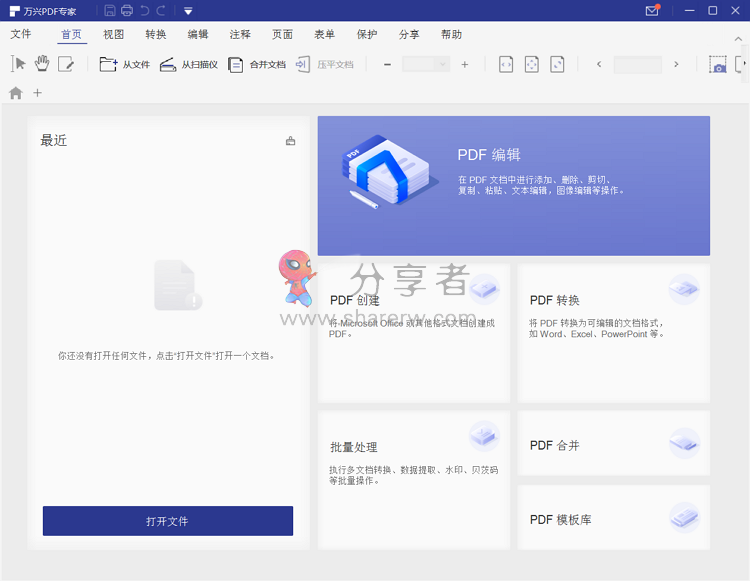
Task: Open the PDF 转换 card
Action: [614, 333]
